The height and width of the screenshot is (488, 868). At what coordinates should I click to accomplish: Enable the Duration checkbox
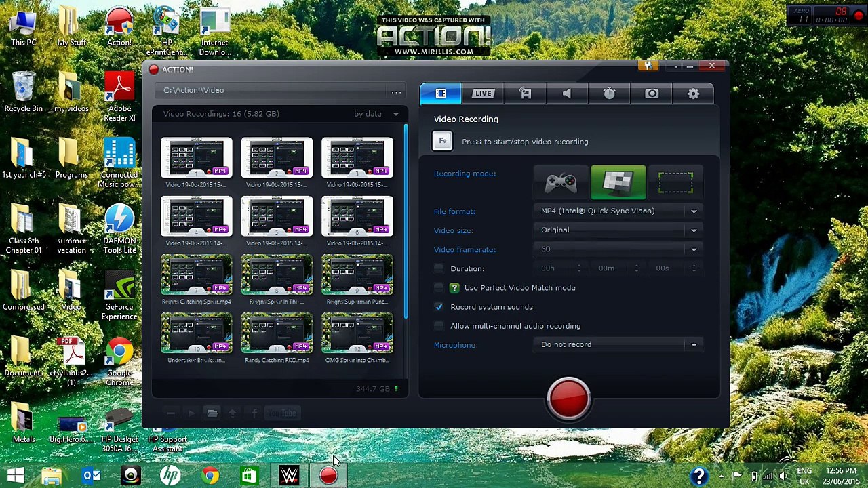(439, 269)
